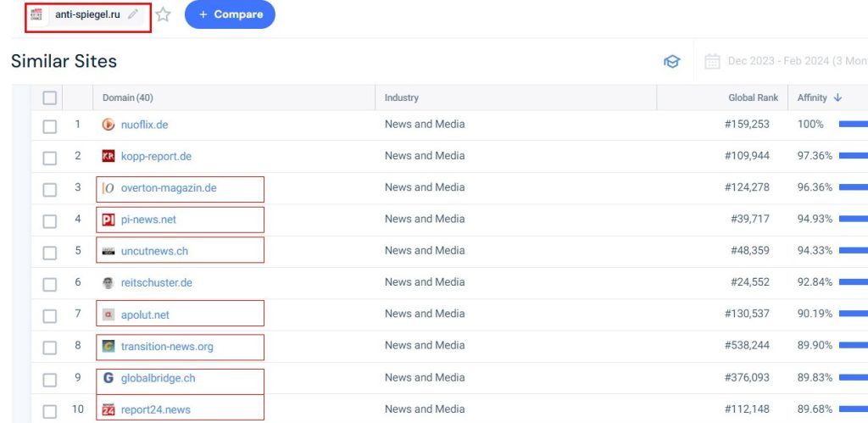Image resolution: width=868 pixels, height=423 pixels.
Task: Click the star favorite icon
Action: 163,14
